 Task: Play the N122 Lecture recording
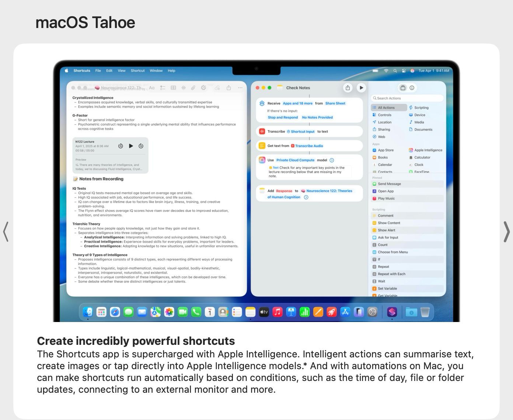point(131,146)
